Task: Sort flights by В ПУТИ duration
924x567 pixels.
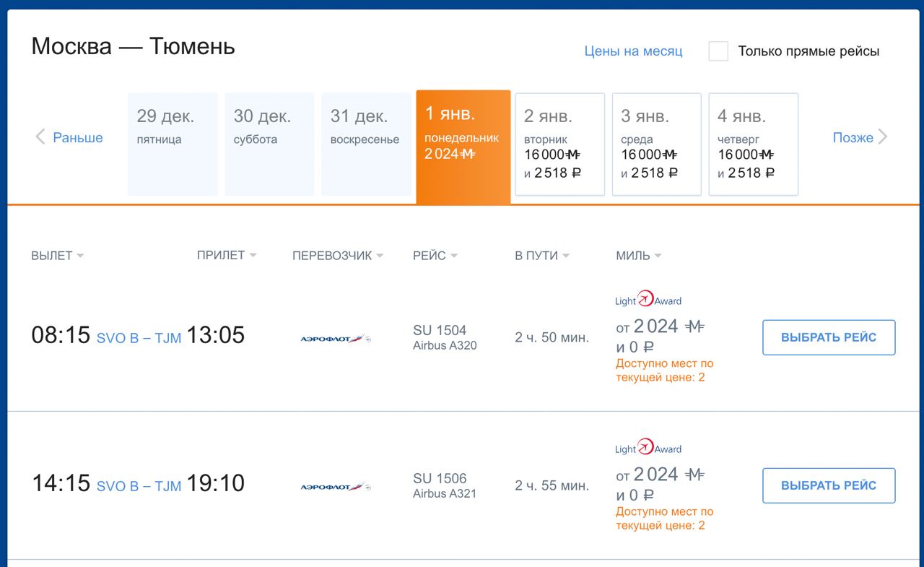Action: pyautogui.click(x=541, y=256)
